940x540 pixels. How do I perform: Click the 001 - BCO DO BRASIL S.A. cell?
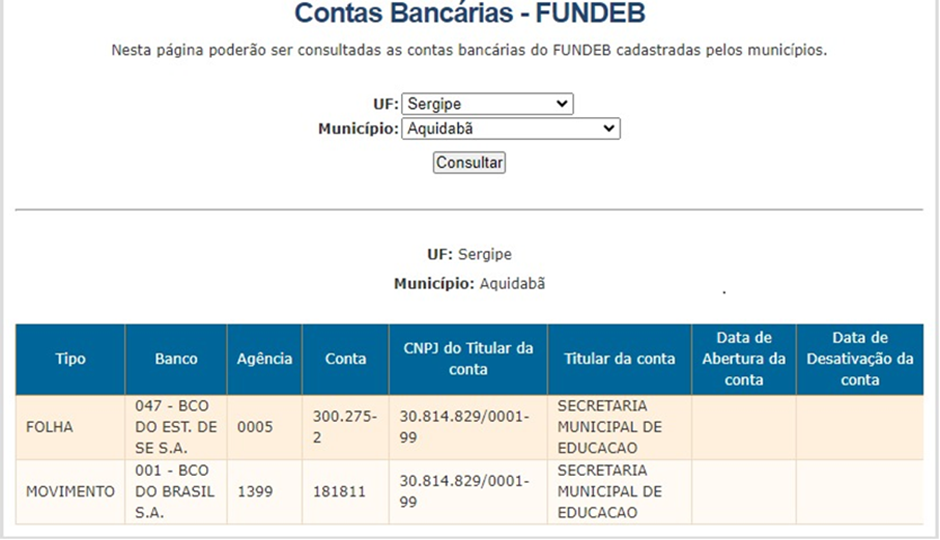coord(176,492)
